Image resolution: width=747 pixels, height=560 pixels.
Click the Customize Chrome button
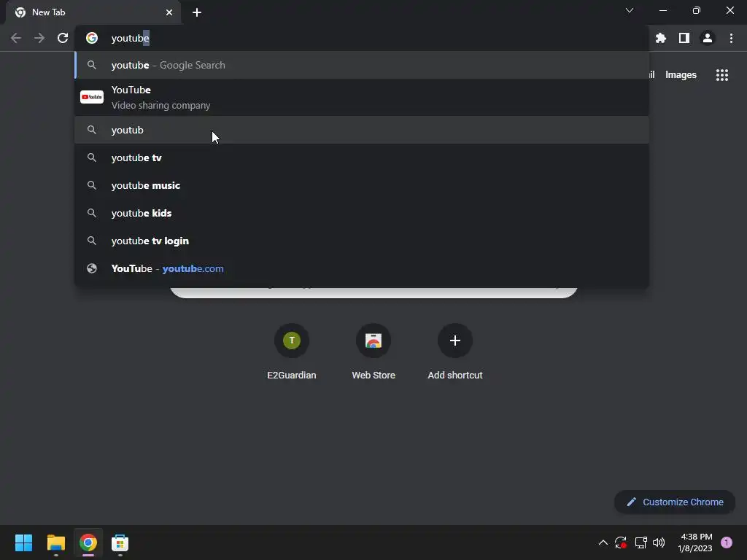pyautogui.click(x=675, y=502)
